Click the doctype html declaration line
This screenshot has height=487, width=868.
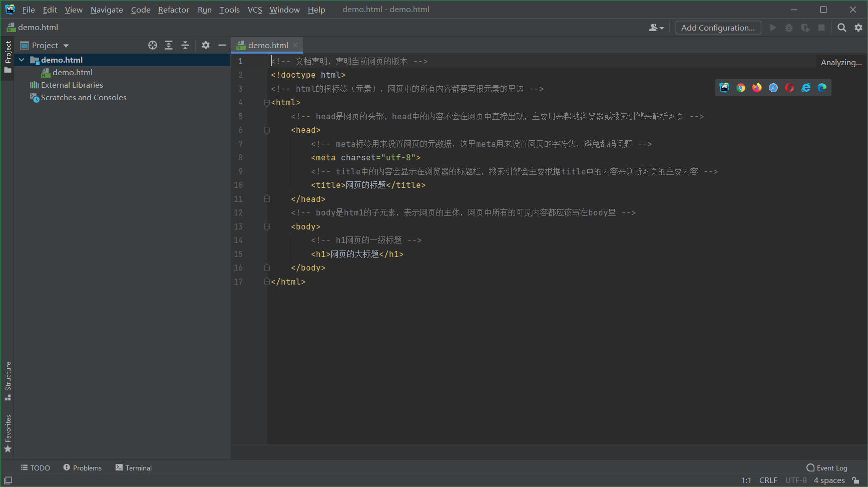pyautogui.click(x=308, y=75)
